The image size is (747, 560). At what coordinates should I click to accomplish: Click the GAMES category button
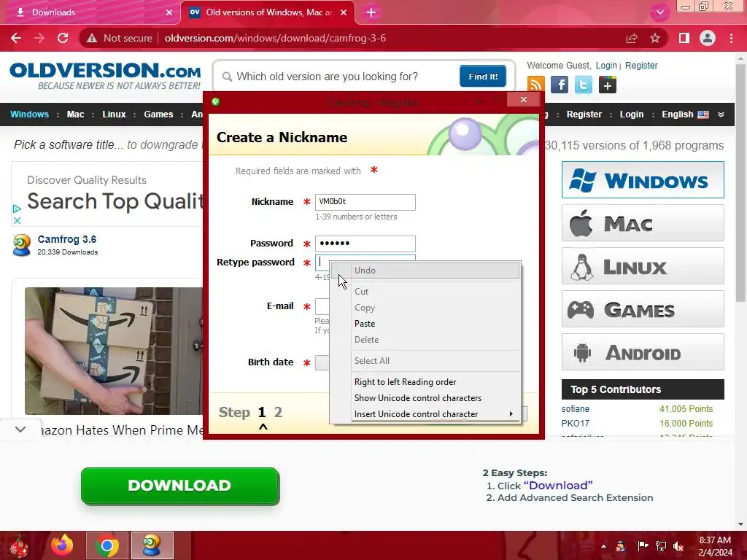(643, 309)
